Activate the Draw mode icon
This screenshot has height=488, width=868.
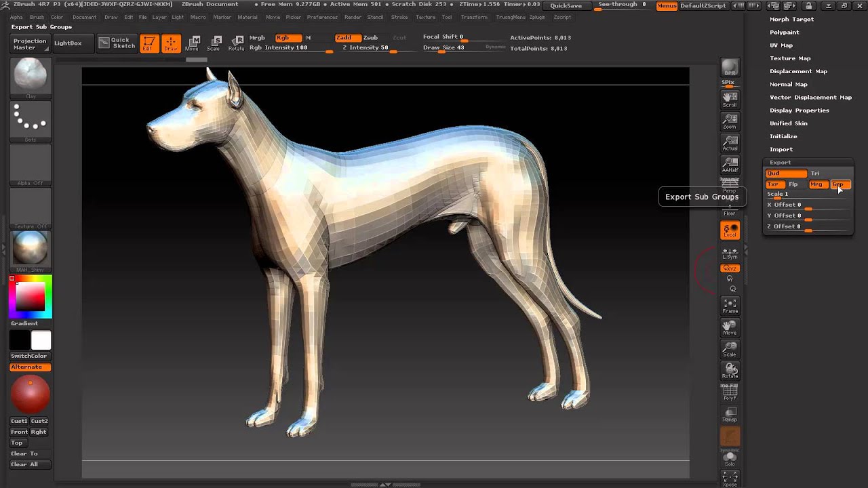(171, 43)
